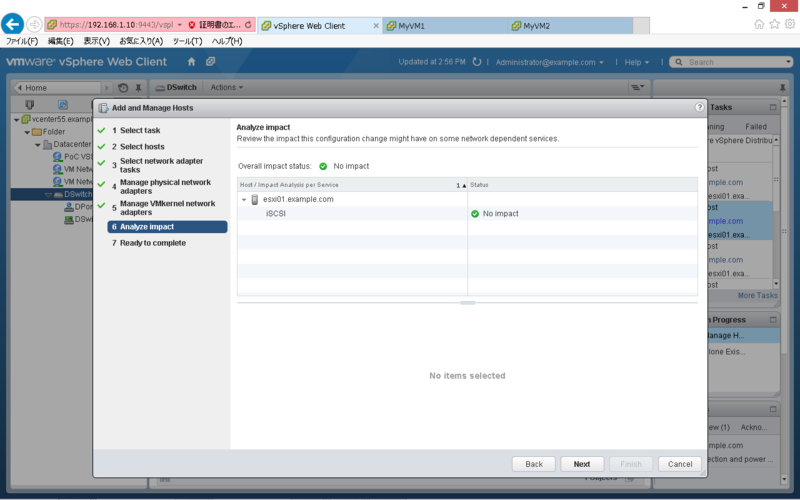Open the Hosts and Clusters inventory icon
Image resolution: width=800 pixels, height=500 pixels.
pos(30,105)
